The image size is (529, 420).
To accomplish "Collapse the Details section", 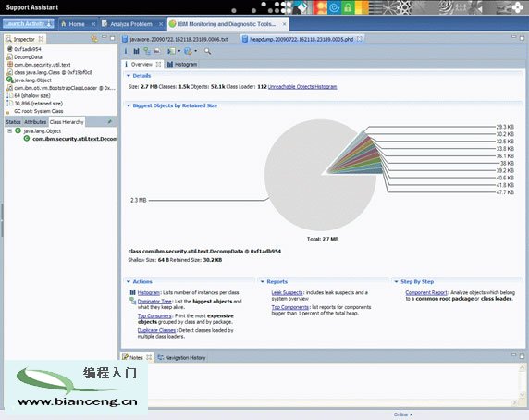I will [129, 76].
